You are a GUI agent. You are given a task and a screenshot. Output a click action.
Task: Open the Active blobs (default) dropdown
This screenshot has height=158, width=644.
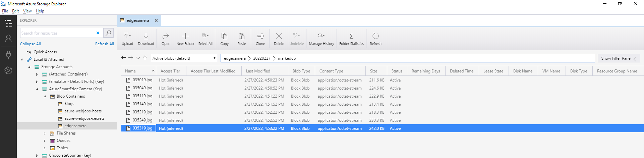tap(184, 58)
